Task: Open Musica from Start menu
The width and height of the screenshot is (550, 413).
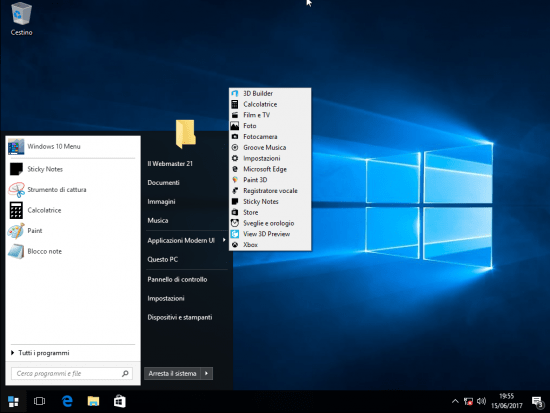Action: coord(158,220)
